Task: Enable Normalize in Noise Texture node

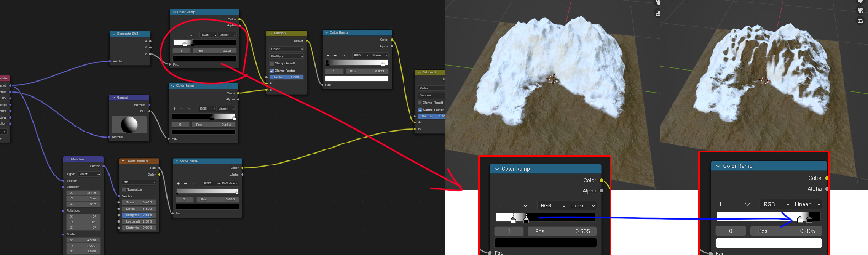Action: (124, 189)
